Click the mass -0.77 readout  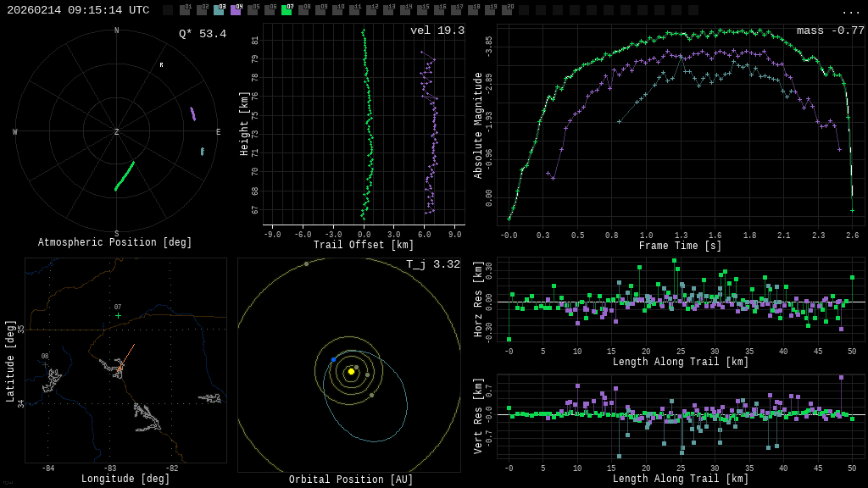(830, 30)
